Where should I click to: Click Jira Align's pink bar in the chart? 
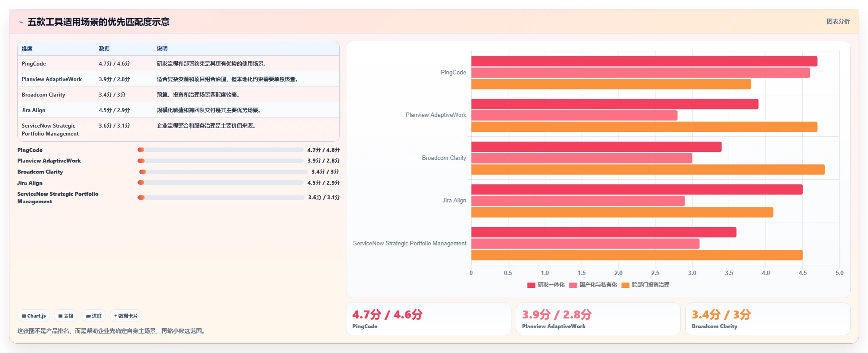coord(578,201)
